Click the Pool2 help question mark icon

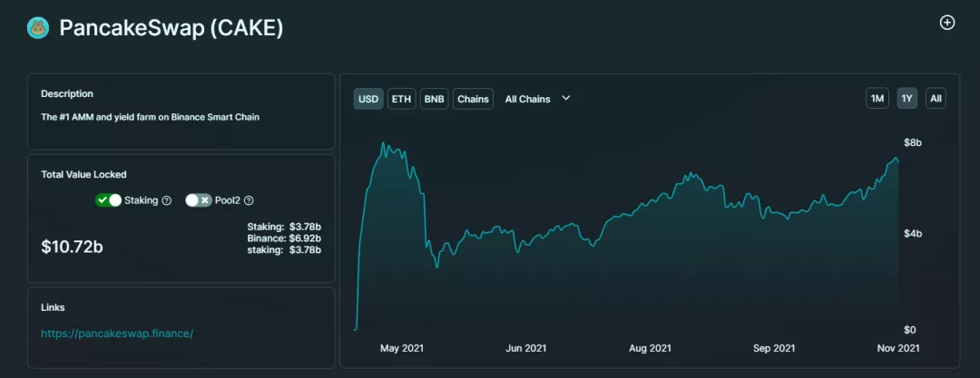[x=249, y=200]
